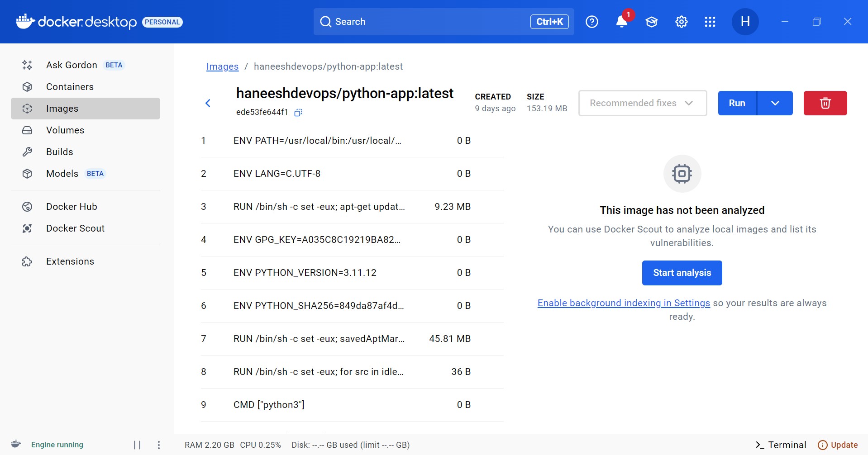The width and height of the screenshot is (868, 455).
Task: Open Builds in sidebar
Action: (x=86, y=152)
